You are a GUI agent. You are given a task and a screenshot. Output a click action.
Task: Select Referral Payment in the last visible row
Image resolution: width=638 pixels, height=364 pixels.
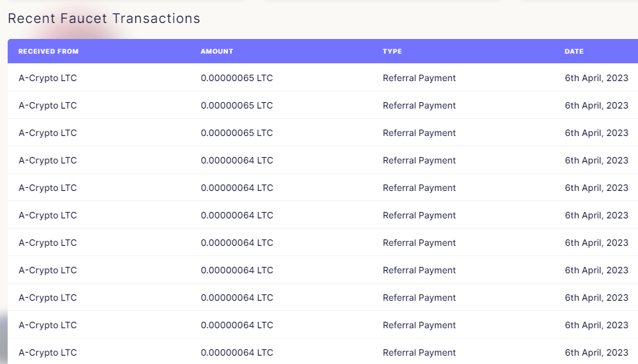pos(419,353)
